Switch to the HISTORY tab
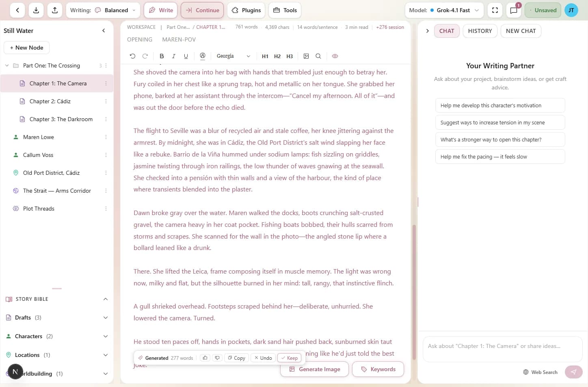 click(480, 30)
